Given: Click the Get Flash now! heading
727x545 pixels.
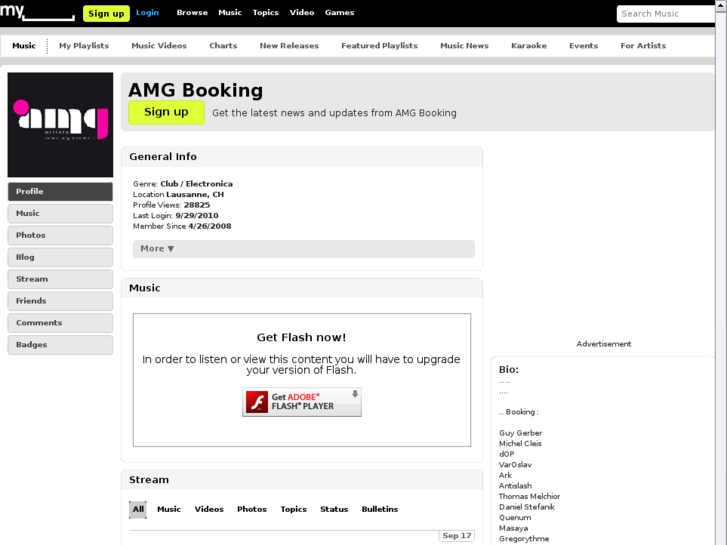Looking at the screenshot, I should [x=302, y=337].
